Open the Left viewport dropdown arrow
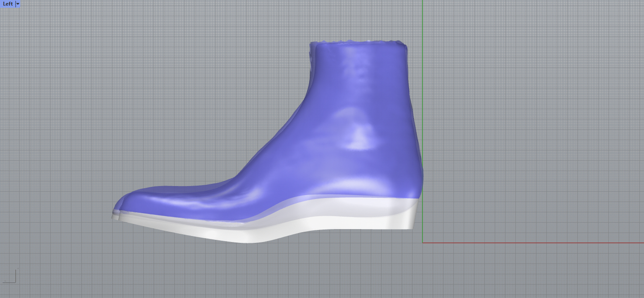644x298 pixels. (x=18, y=3)
